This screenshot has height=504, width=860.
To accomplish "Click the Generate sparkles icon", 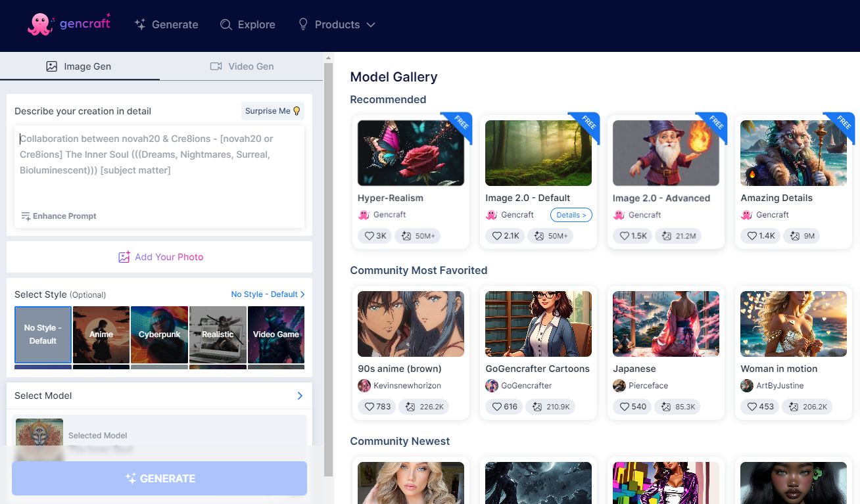I will [x=139, y=24].
